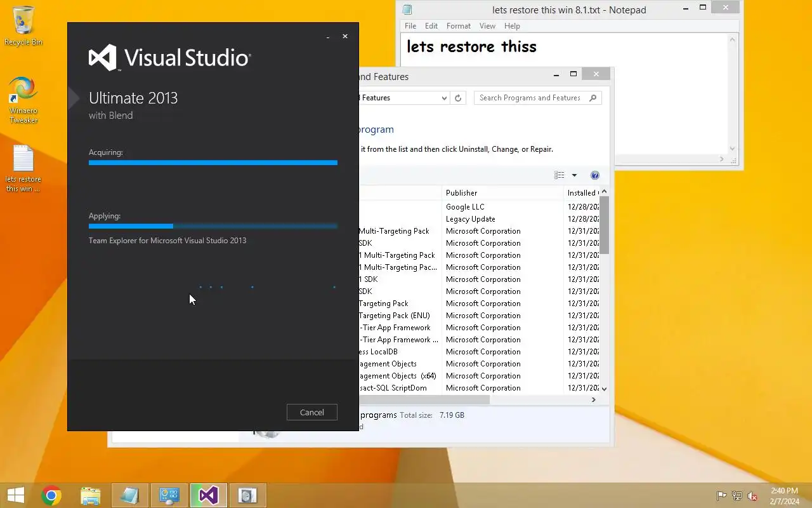Select the Google LLC publisher row
This screenshot has height=508, width=812.
click(479, 207)
